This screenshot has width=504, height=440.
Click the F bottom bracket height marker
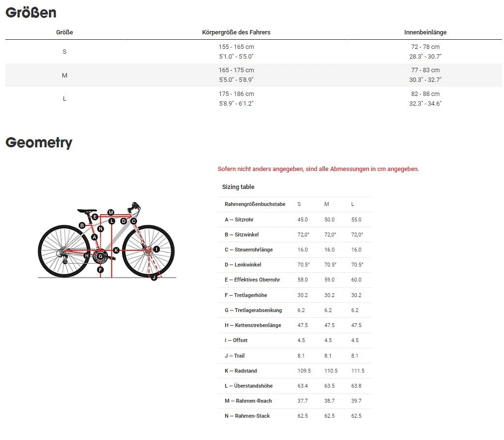pos(100,269)
